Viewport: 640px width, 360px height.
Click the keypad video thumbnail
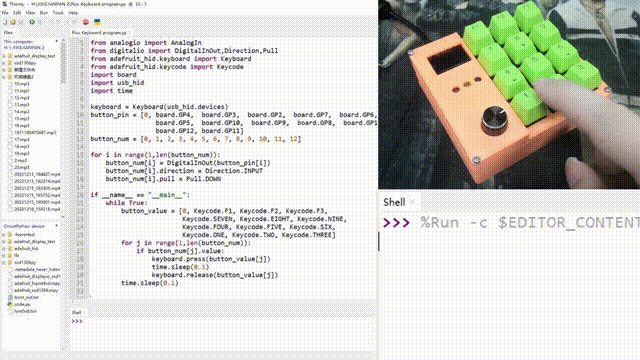coord(509,94)
